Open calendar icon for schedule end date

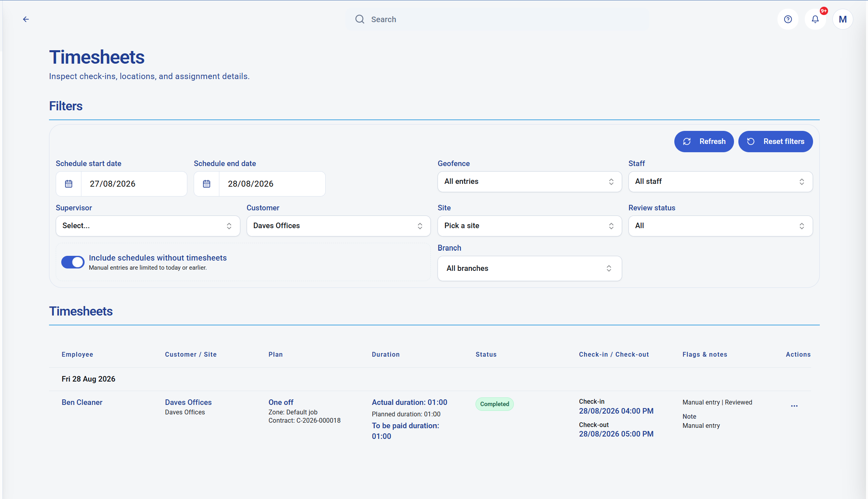coord(206,184)
